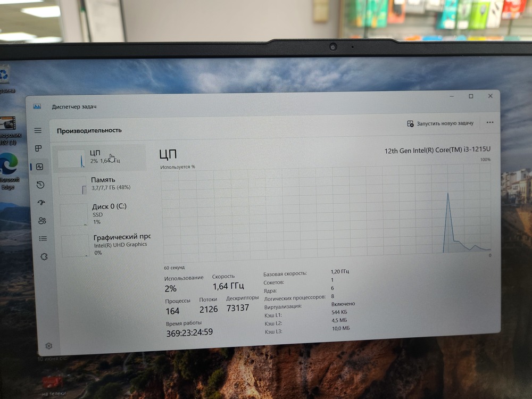Open the Details list sidebar icon

coord(43,239)
